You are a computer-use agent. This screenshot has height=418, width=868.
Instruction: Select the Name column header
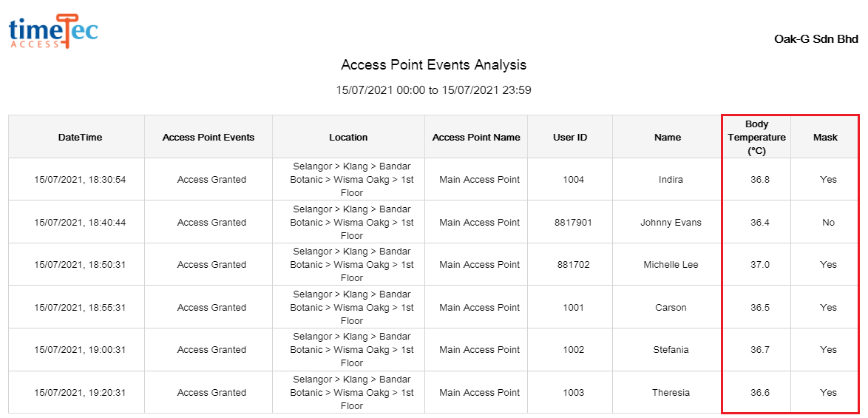(x=668, y=137)
